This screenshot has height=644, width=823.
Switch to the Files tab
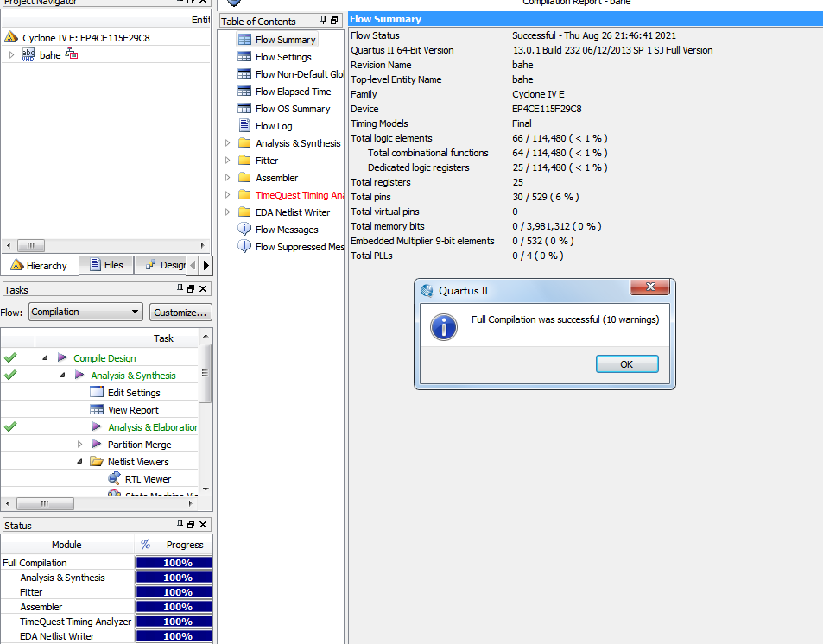point(106,265)
